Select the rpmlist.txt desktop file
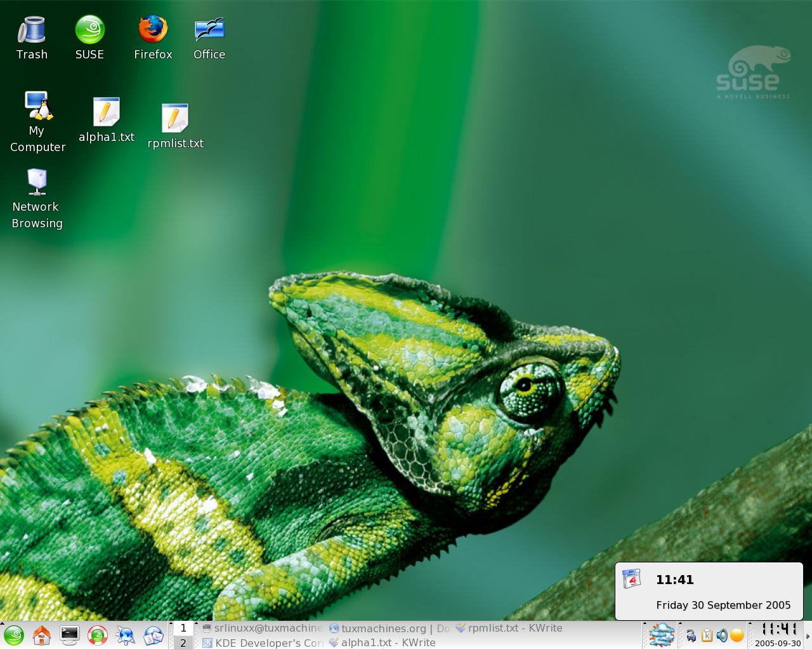Image resolution: width=812 pixels, height=650 pixels. (x=175, y=126)
